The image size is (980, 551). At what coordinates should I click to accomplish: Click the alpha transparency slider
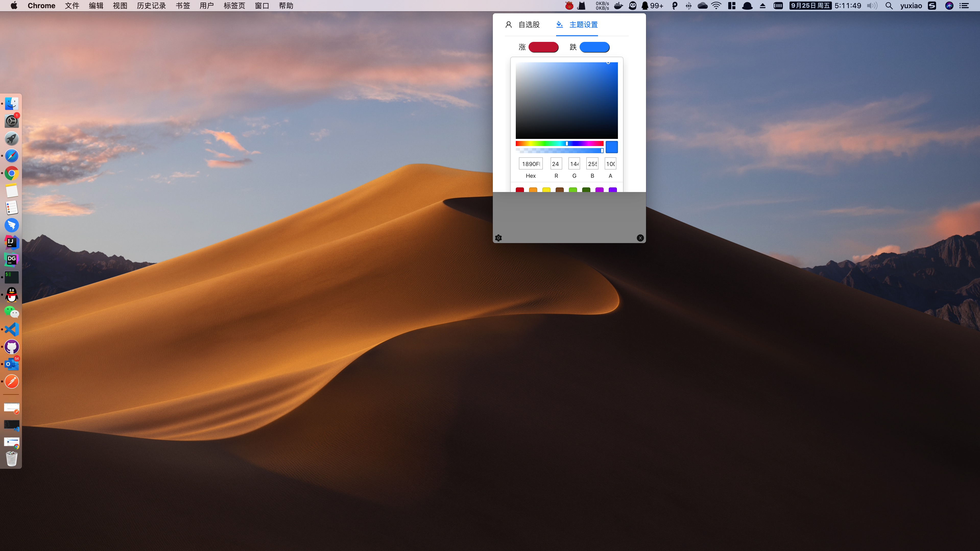tap(559, 151)
